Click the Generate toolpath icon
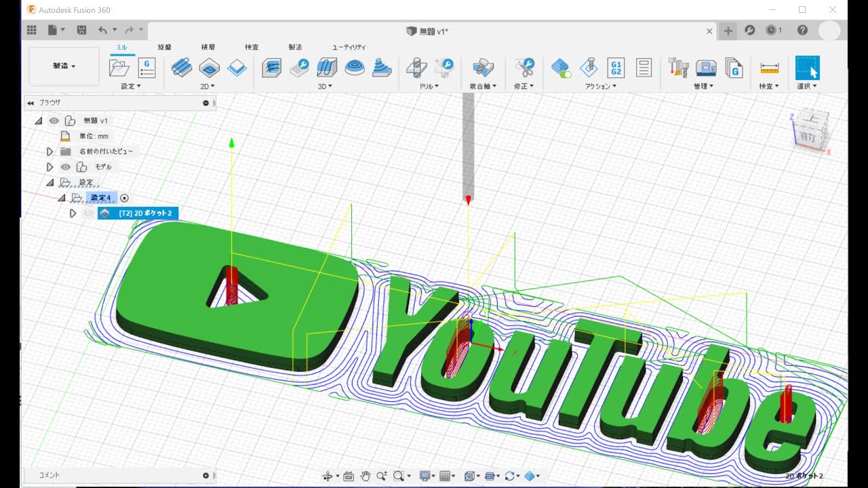 point(589,68)
